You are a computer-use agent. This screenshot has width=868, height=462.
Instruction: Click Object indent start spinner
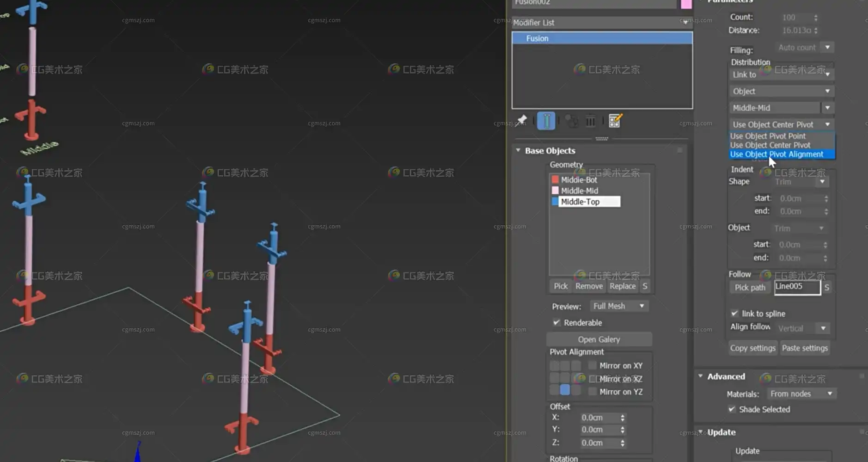[825, 245]
